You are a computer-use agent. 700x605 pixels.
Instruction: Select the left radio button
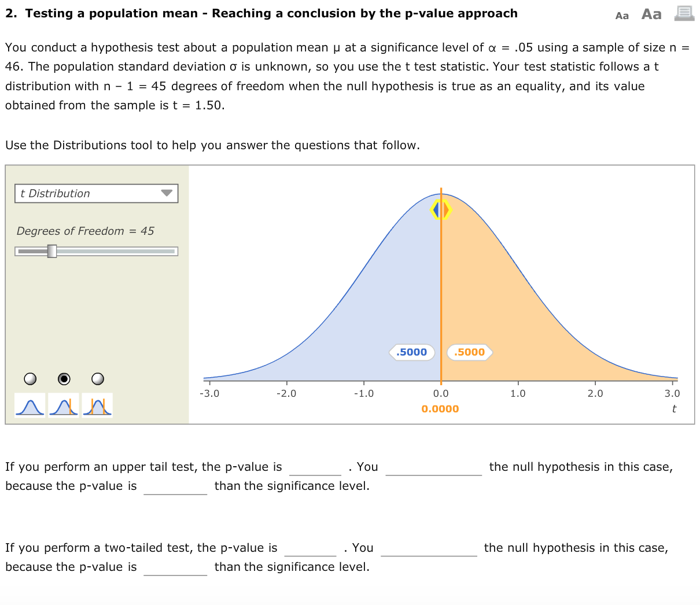[30, 379]
